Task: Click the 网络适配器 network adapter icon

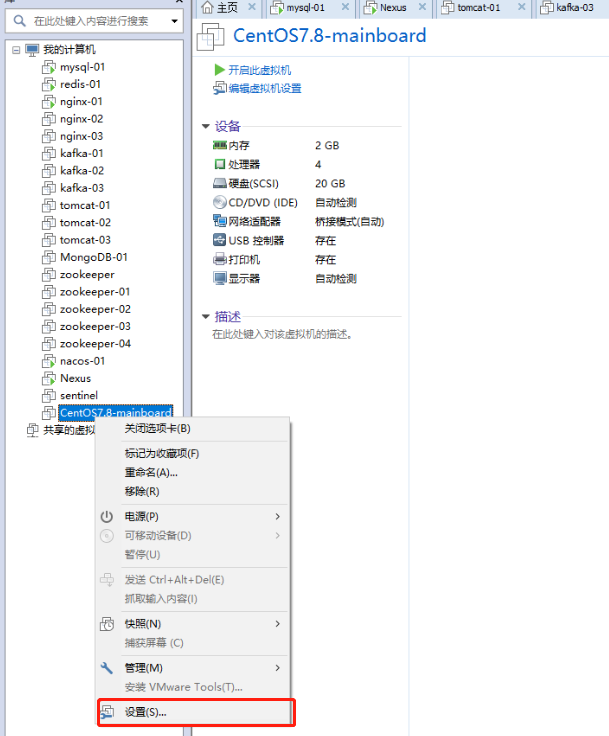Action: (x=220, y=221)
